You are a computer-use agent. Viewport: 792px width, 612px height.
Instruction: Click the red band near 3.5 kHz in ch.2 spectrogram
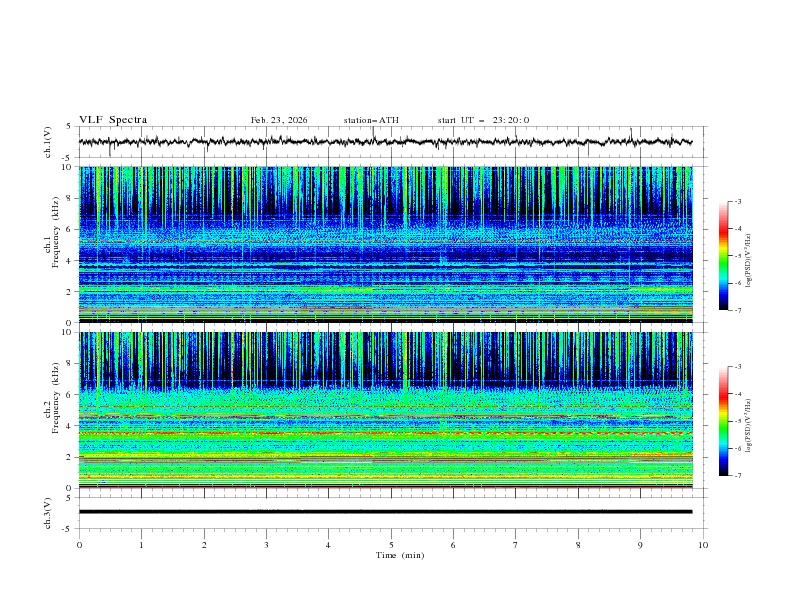point(385,433)
